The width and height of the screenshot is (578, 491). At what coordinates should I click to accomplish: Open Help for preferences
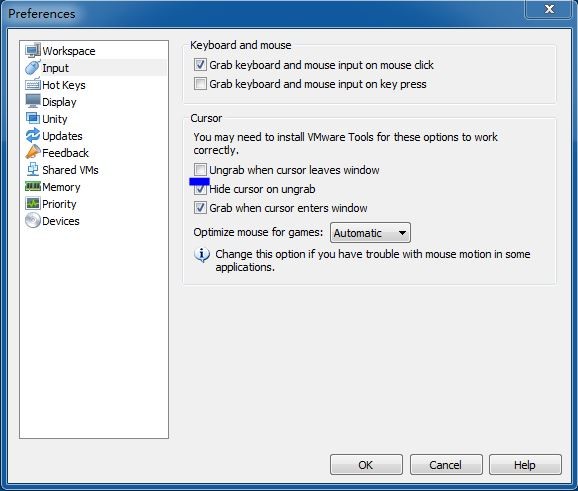coord(525,464)
